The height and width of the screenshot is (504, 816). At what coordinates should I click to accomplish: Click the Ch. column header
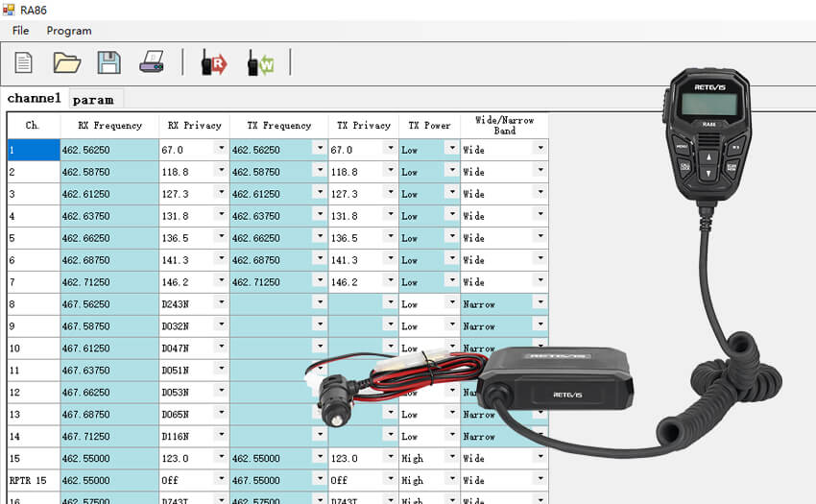(33, 126)
